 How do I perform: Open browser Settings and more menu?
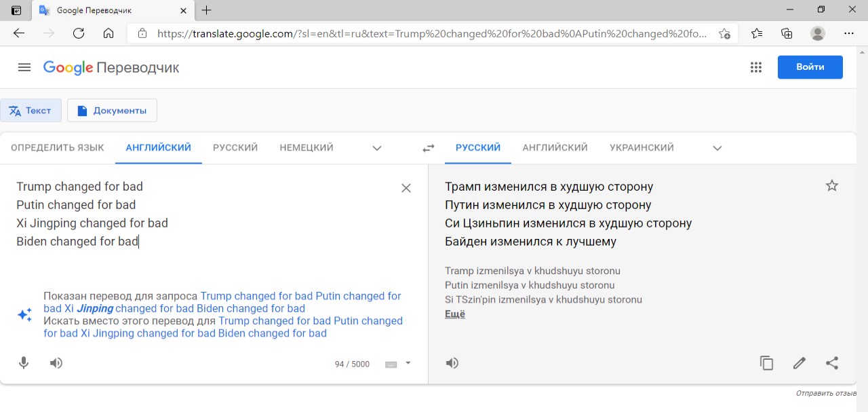849,33
